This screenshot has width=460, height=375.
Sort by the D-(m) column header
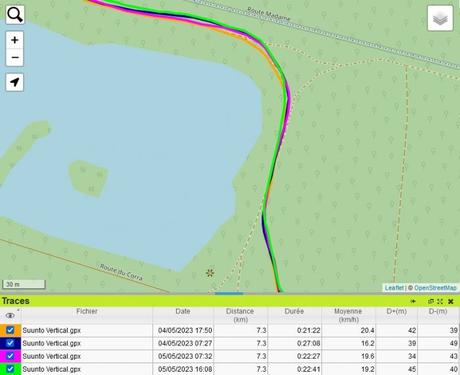point(438,315)
